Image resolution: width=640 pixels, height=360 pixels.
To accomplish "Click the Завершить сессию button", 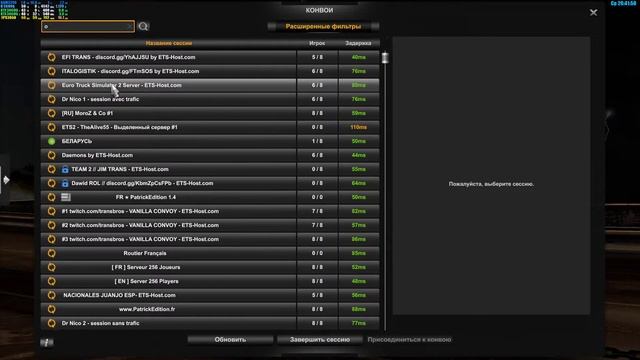I will tap(320, 340).
